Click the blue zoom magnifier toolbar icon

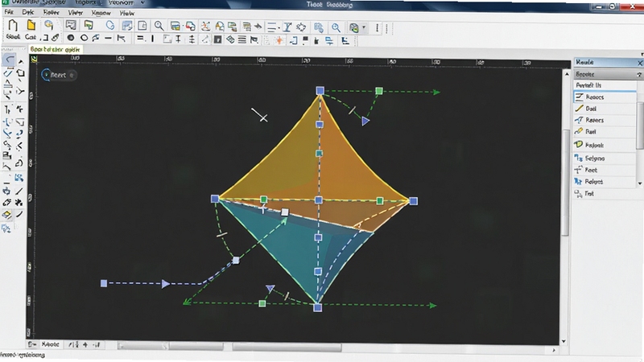click(x=336, y=27)
